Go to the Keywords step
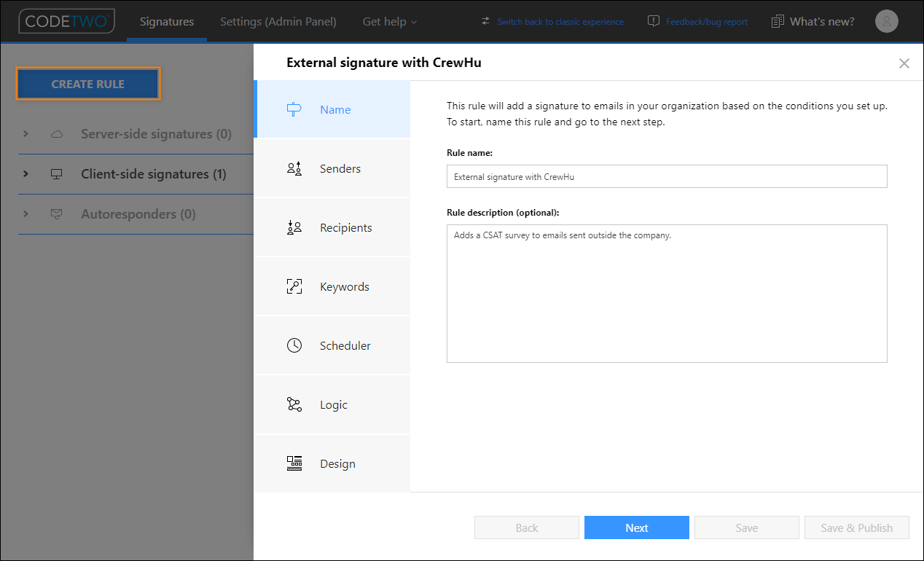This screenshot has width=924, height=561. pos(332,286)
